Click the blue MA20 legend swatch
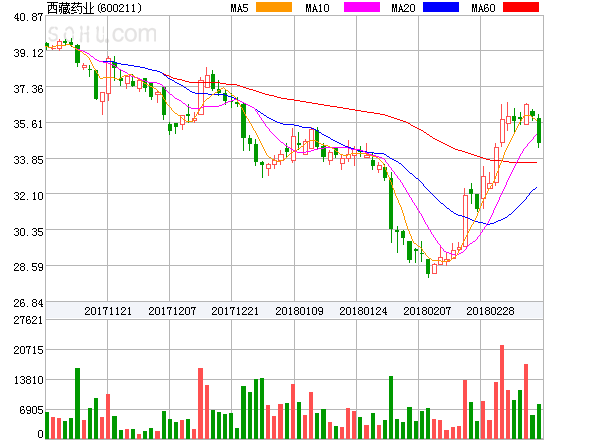The image size is (600, 440). tap(441, 7)
